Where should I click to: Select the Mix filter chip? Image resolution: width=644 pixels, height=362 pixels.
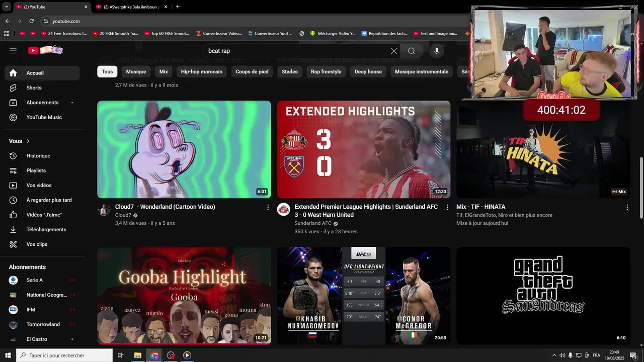click(164, 72)
